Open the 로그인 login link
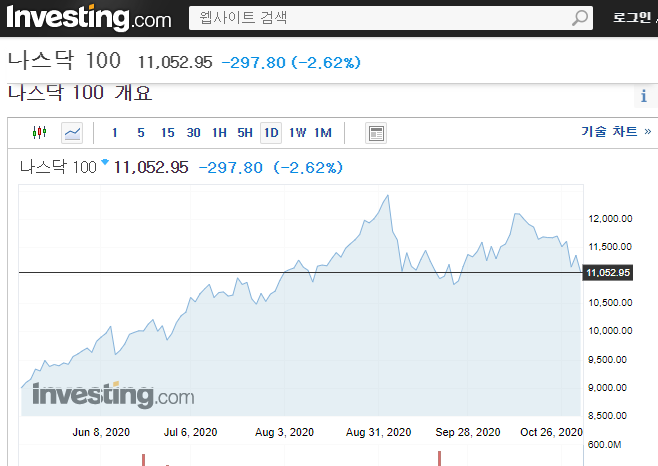The image size is (658, 466). [x=632, y=18]
